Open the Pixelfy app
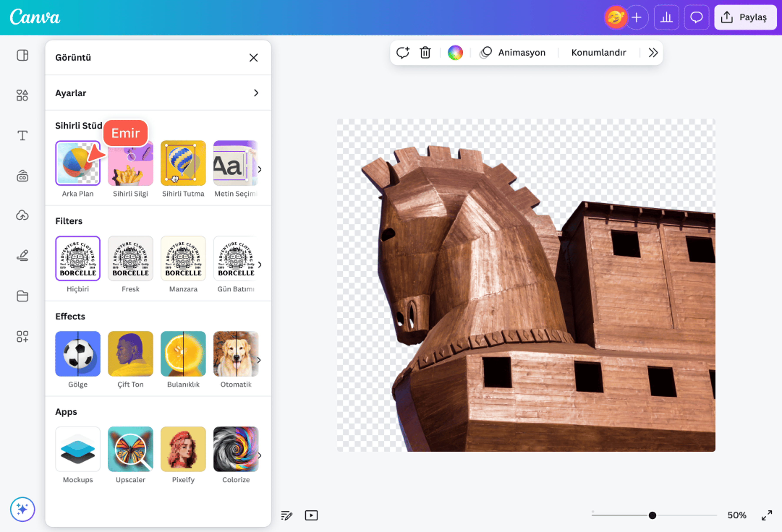782x532 pixels. click(x=183, y=449)
